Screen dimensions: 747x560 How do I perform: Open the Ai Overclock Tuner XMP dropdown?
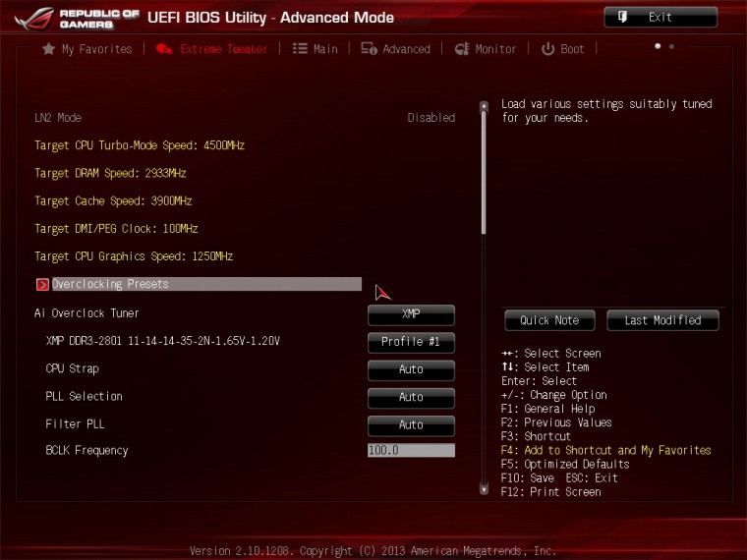point(411,314)
